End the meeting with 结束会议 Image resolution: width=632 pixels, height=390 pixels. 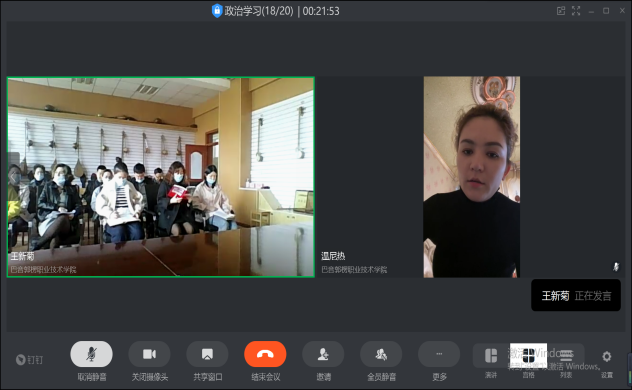265,354
